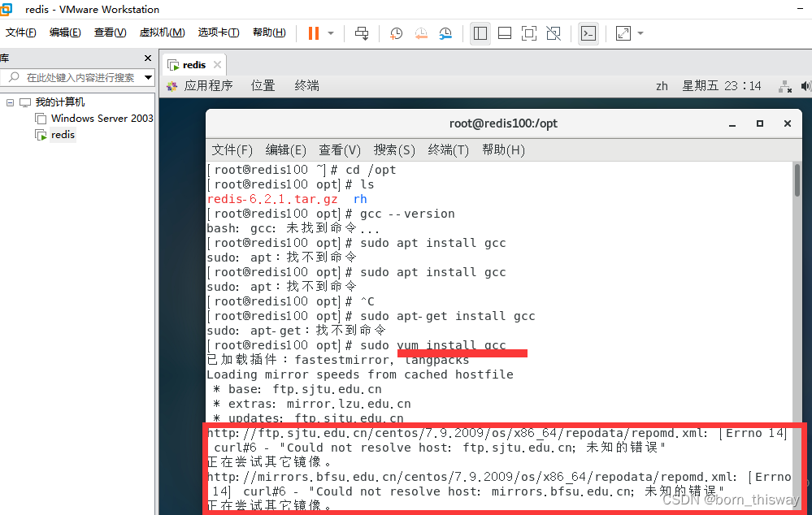
Task: Open the power options dropdown arrow
Action: tap(331, 33)
